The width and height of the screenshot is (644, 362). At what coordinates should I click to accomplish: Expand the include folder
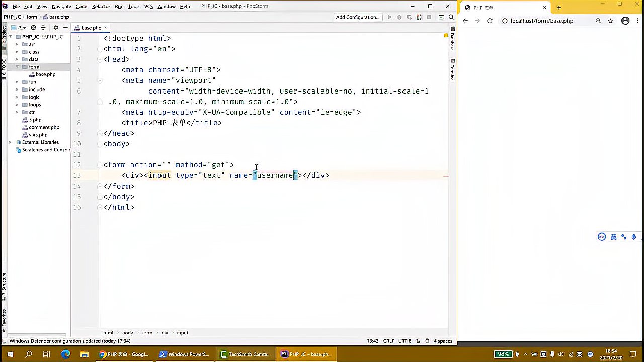click(x=17, y=89)
